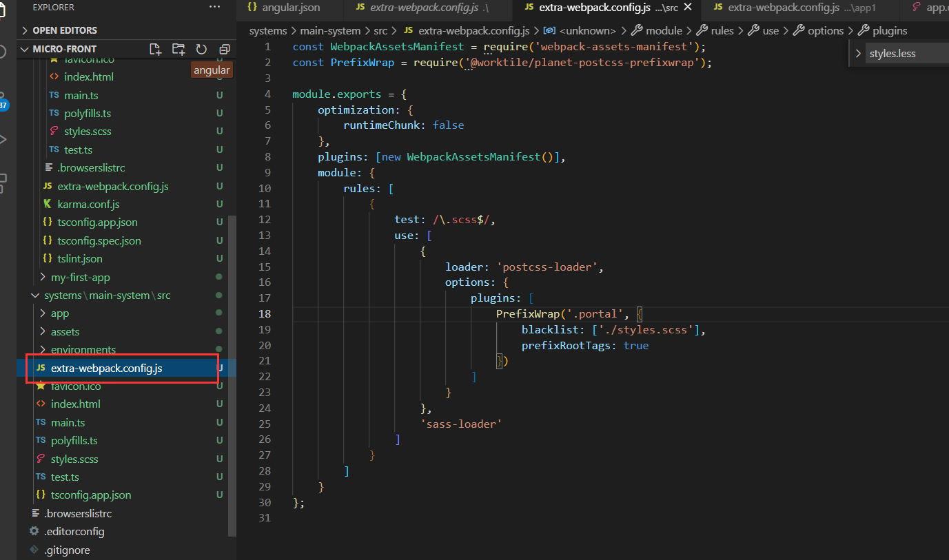Image resolution: width=949 pixels, height=560 pixels.
Task: Select the highlighted extra-webpack.config.js tree file
Action: [107, 368]
